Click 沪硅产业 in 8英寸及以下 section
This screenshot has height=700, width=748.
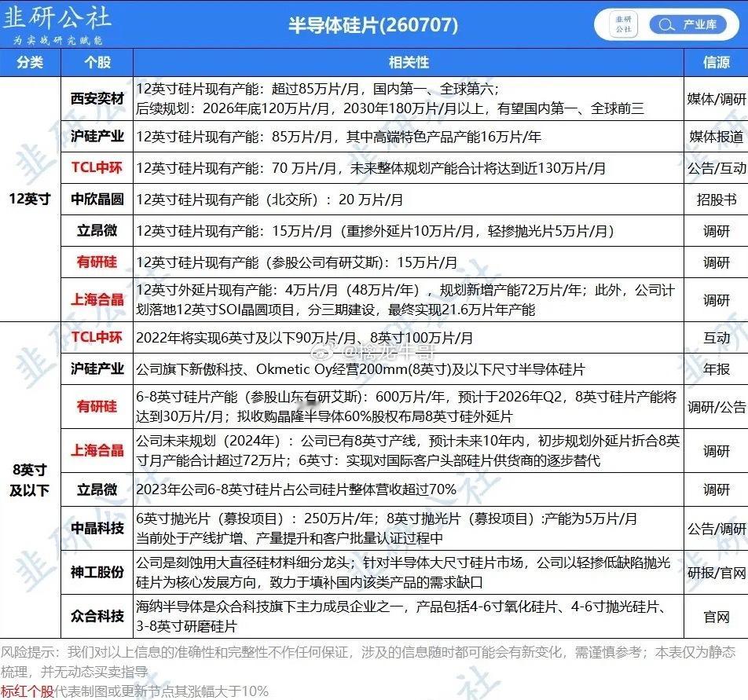pos(97,368)
